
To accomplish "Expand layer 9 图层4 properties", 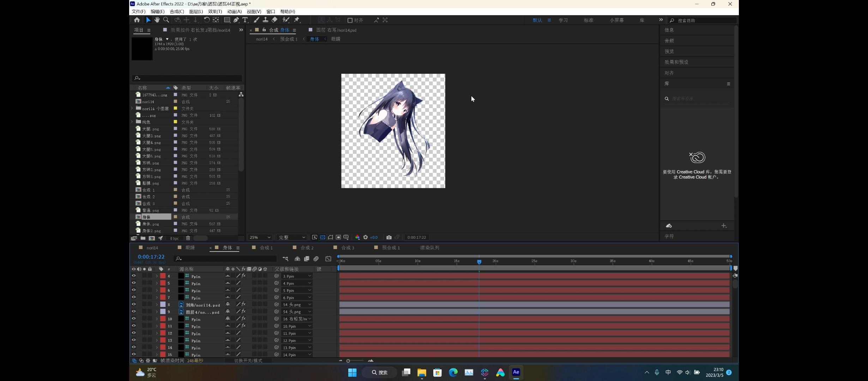I will [x=157, y=312].
